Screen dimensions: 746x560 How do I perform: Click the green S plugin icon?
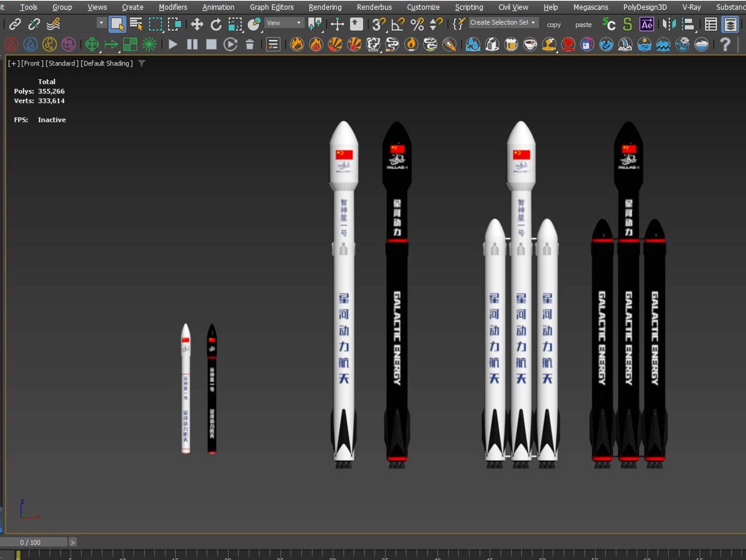coord(628,24)
